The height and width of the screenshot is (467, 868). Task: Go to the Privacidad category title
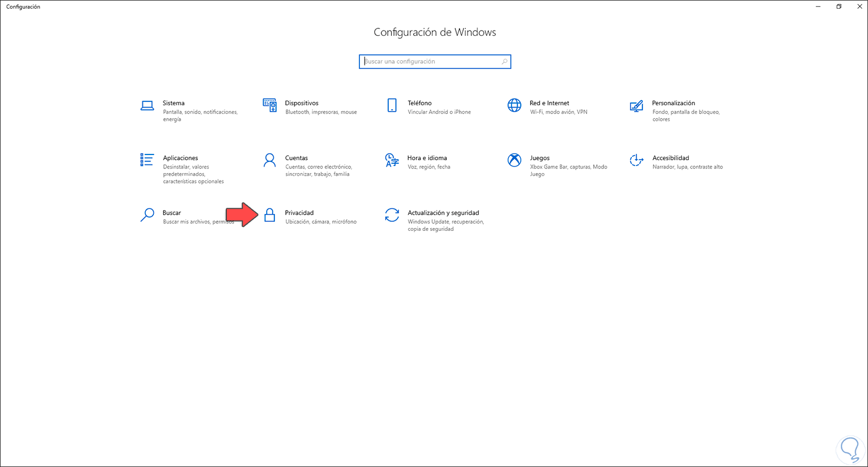click(x=299, y=213)
